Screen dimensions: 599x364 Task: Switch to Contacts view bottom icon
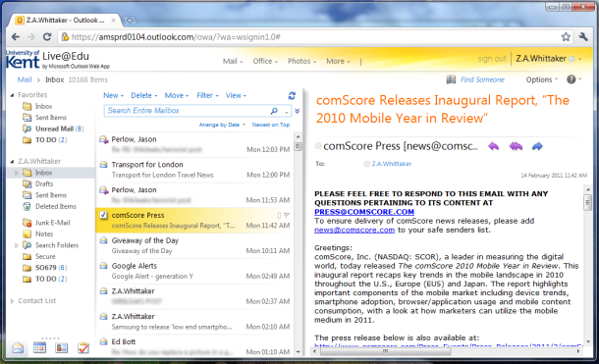click(62, 347)
